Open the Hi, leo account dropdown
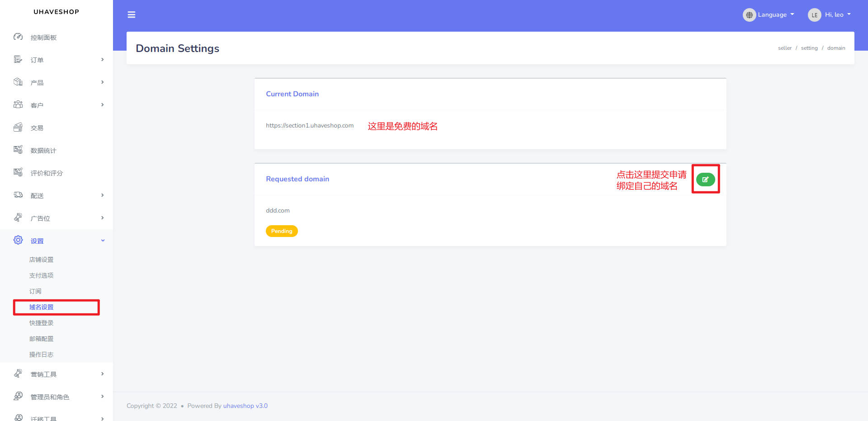 tap(838, 15)
